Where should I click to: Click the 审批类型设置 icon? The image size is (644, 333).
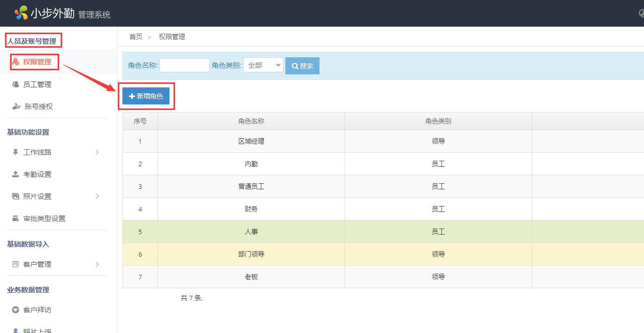click(x=16, y=218)
